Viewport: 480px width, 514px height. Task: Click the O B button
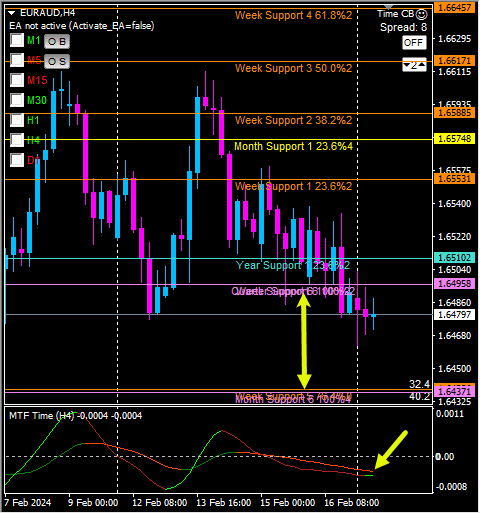[57, 42]
